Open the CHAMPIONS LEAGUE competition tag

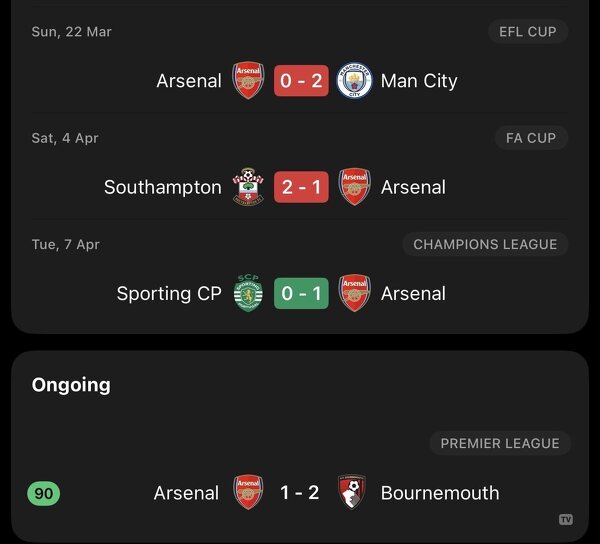[485, 244]
